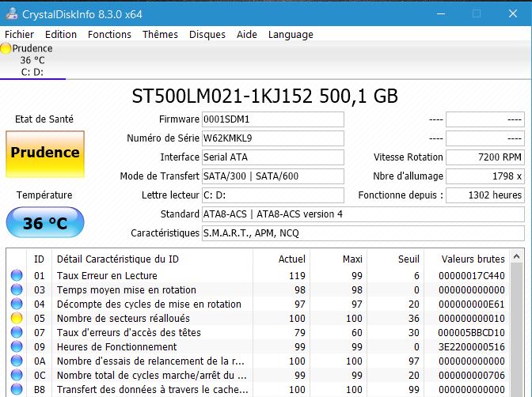Click the blue status icon for ID 03
The width and height of the screenshot is (532, 397).
pyautogui.click(x=17, y=289)
